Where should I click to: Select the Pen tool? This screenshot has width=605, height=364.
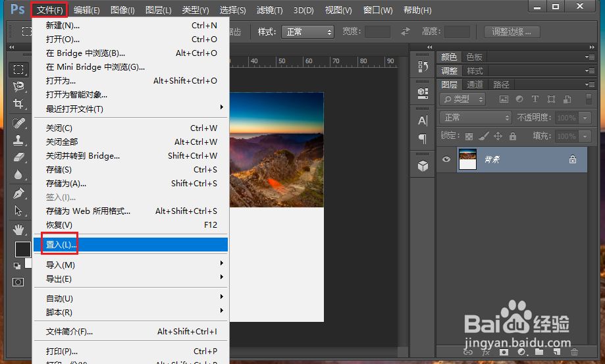pyautogui.click(x=18, y=193)
